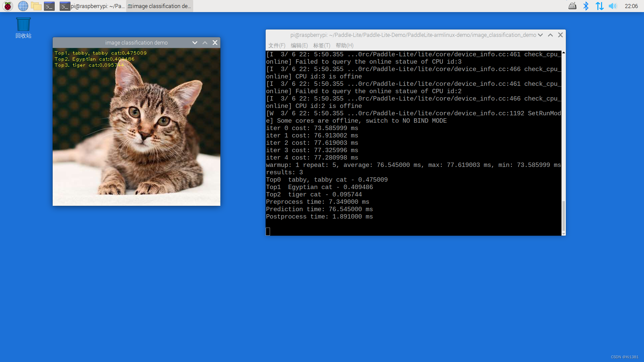This screenshot has height=362, width=644.
Task: Click the ejecter icon in the system tray
Action: click(573, 6)
